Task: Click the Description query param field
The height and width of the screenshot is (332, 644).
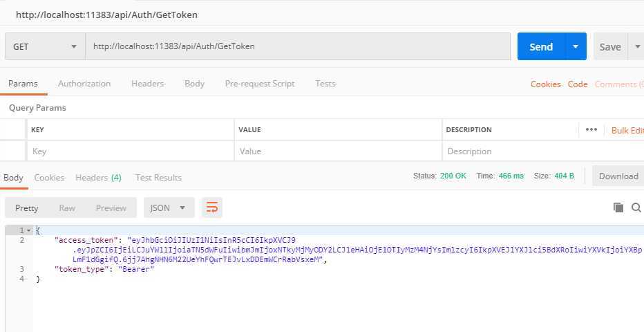Action: tap(543, 151)
